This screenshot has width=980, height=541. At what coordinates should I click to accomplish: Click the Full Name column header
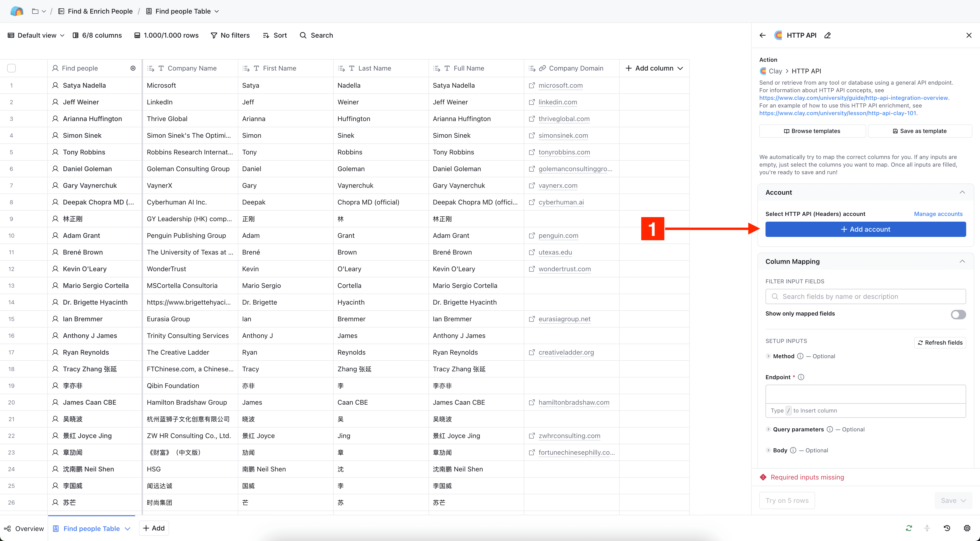(x=476, y=68)
